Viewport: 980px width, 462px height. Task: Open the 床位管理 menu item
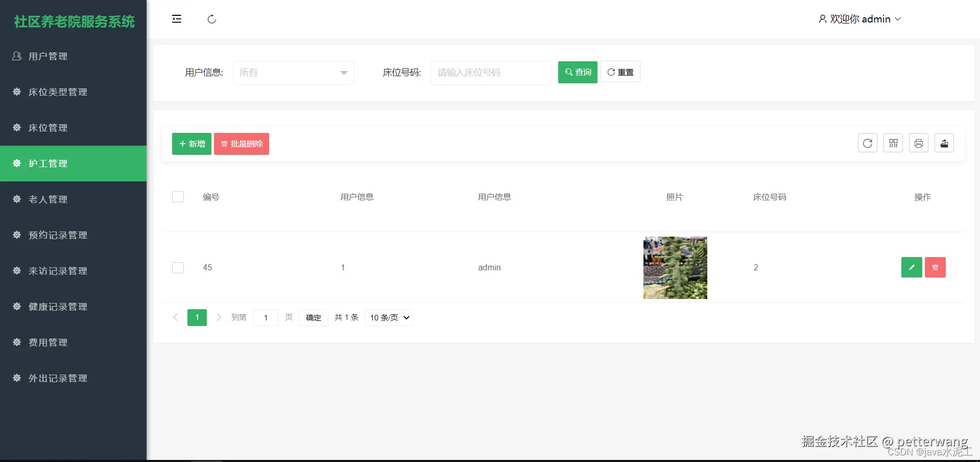tap(49, 128)
